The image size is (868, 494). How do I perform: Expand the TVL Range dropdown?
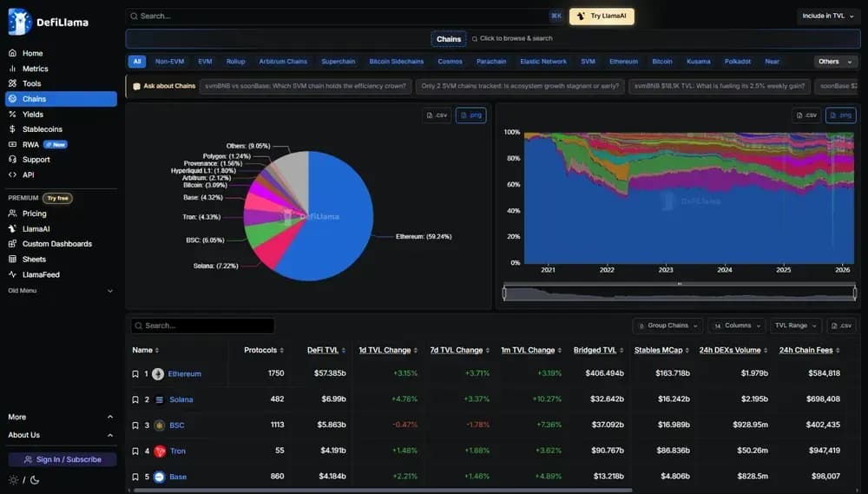(795, 326)
